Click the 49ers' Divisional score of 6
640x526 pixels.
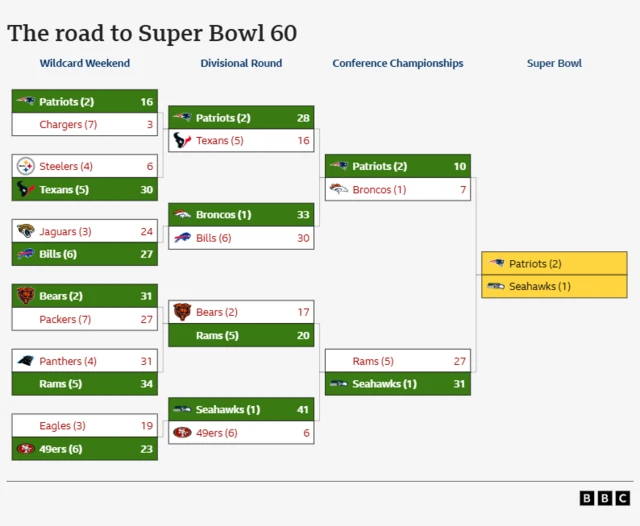click(307, 433)
